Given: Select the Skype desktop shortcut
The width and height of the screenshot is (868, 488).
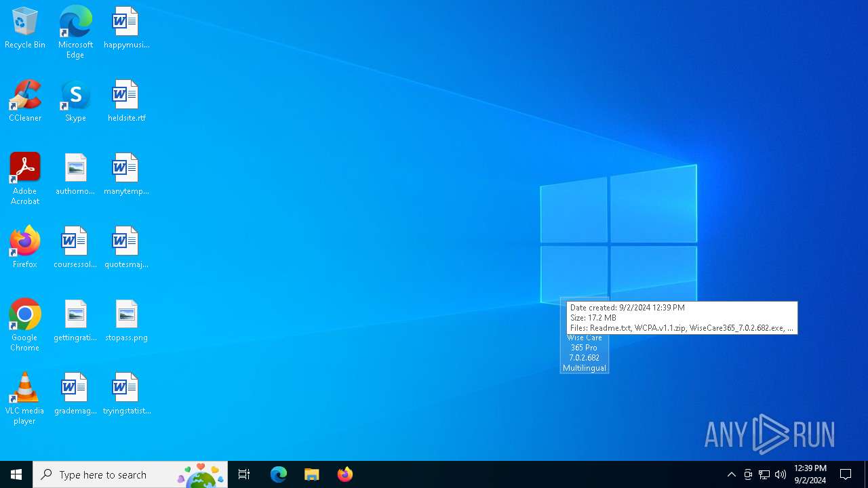Looking at the screenshot, I should coord(75,102).
